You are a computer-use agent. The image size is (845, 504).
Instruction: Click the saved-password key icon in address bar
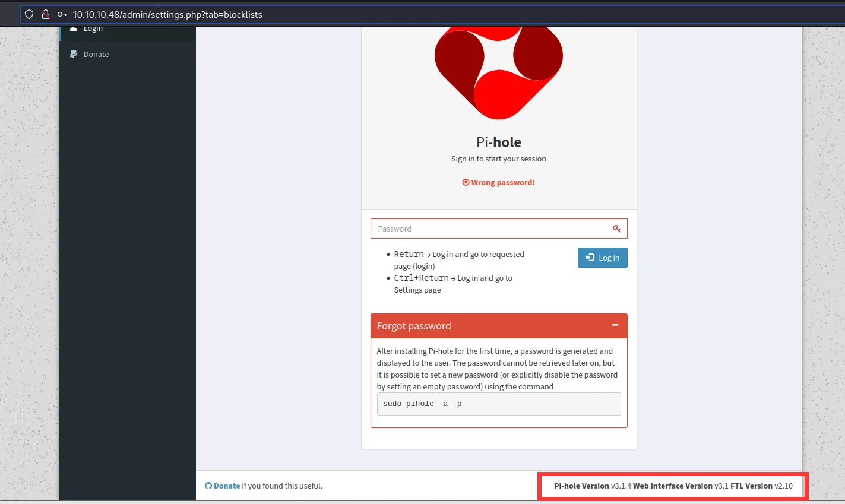pyautogui.click(x=62, y=14)
